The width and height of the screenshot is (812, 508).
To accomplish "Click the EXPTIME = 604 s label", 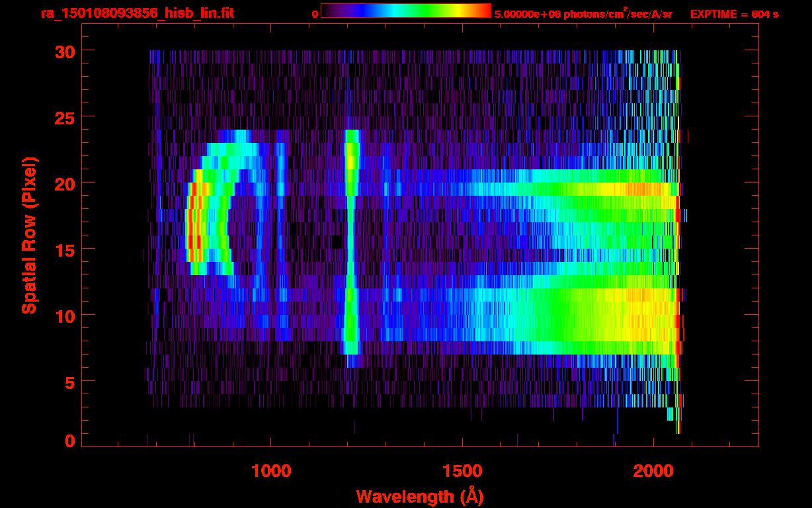I will coord(734,14).
